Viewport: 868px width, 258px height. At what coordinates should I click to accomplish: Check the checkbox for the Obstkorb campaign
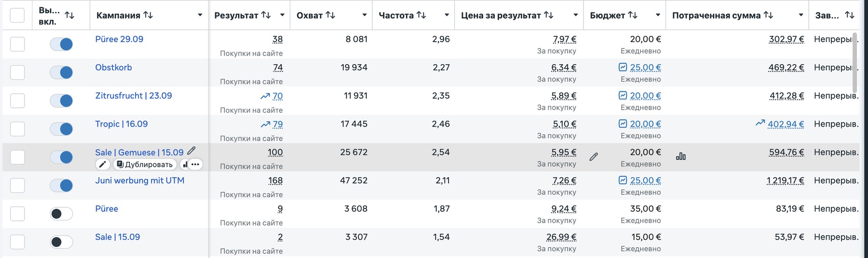[x=17, y=72]
